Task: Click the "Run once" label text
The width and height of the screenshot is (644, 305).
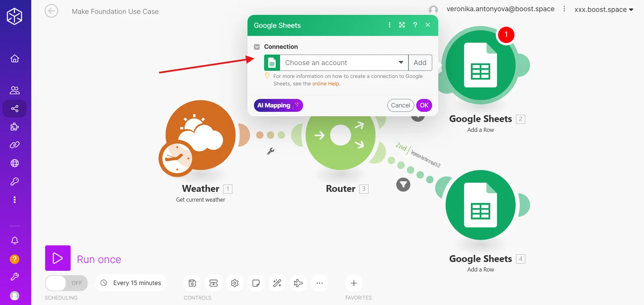Action: 99,260
